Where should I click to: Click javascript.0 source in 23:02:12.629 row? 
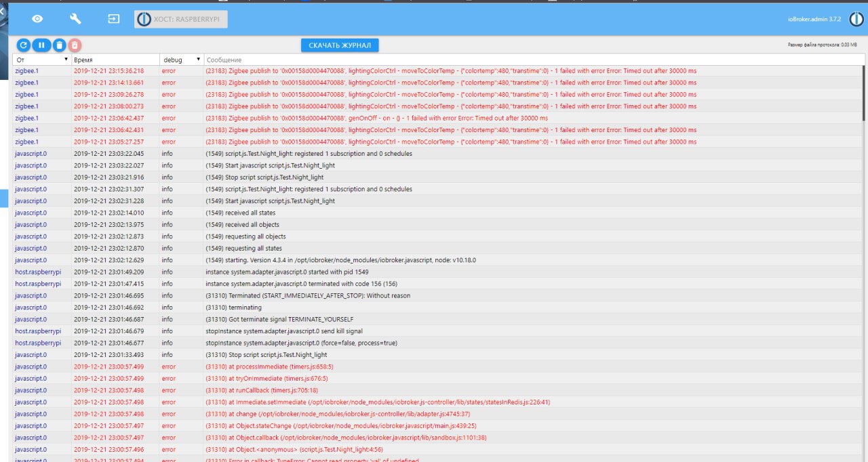pyautogui.click(x=31, y=260)
